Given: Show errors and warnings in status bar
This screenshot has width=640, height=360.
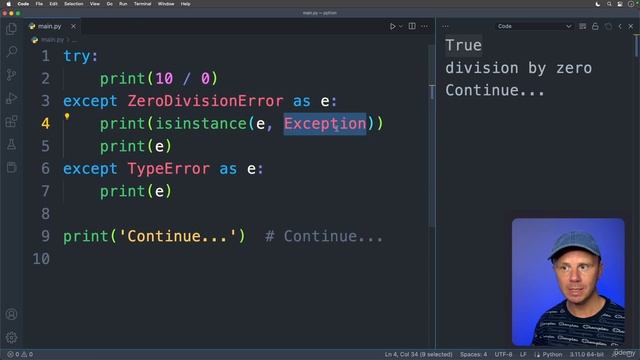Looking at the screenshot, I should point(20,354).
